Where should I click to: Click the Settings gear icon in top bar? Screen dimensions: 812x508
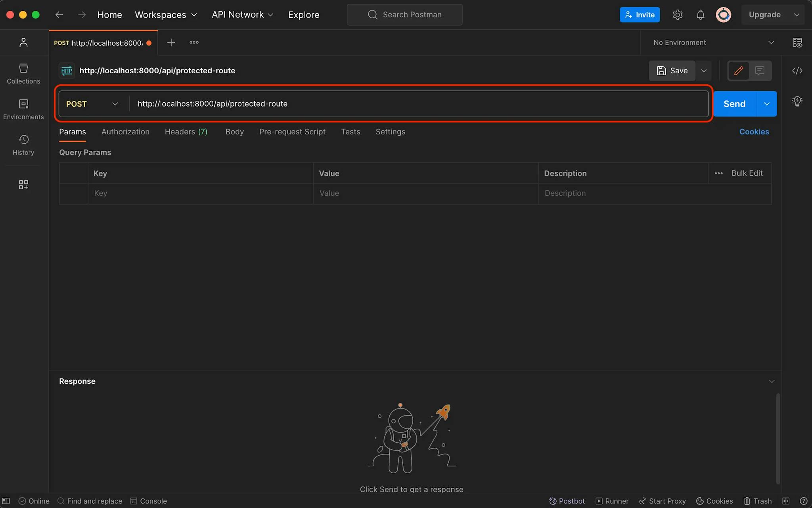[678, 14]
